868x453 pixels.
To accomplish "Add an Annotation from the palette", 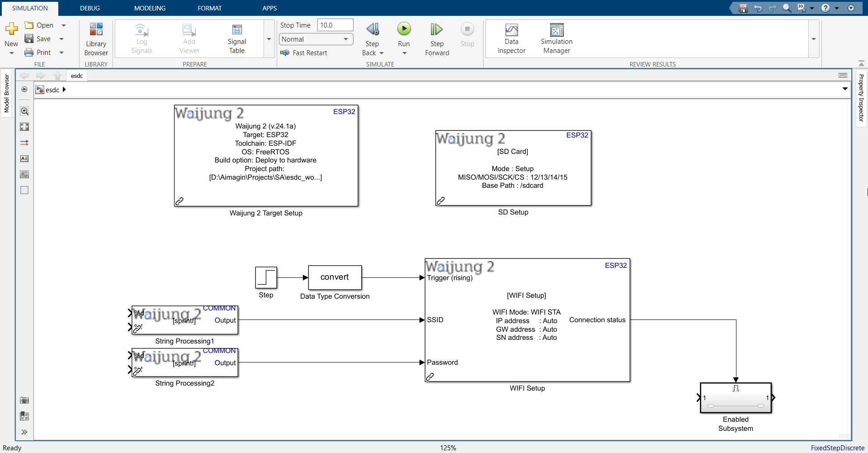I will point(24,158).
